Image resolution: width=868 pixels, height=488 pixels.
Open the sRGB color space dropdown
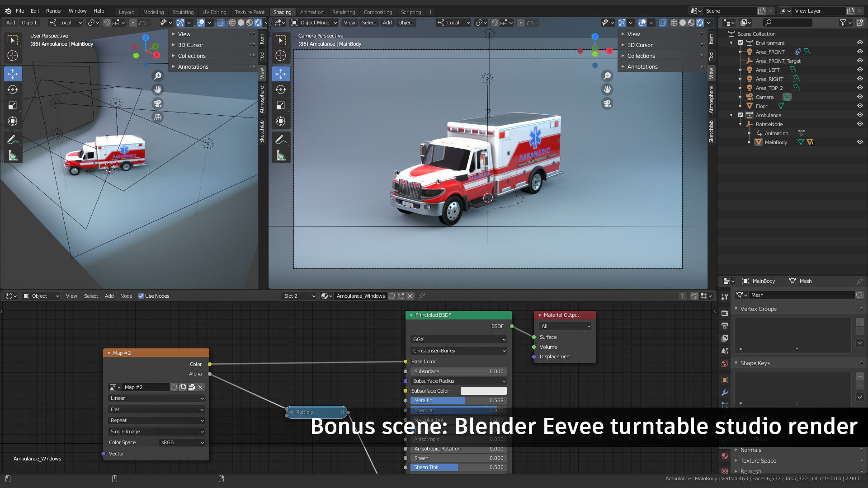click(182, 442)
